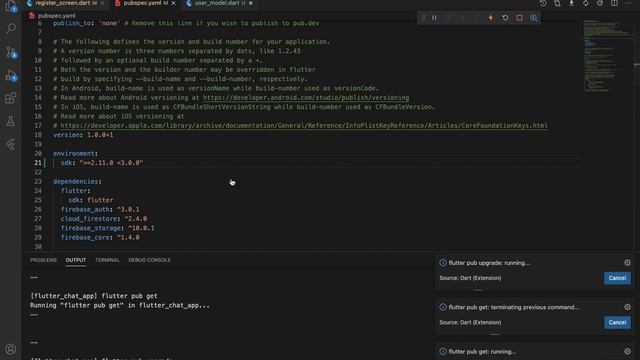Screen dimensions: 640x360
Task: Open the Search view in activity bar
Action: tap(11, 29)
